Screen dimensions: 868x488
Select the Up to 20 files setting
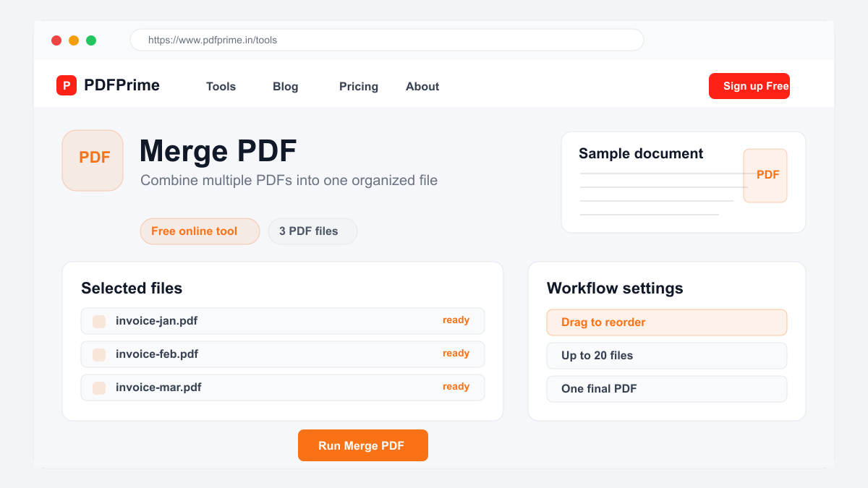click(x=667, y=356)
